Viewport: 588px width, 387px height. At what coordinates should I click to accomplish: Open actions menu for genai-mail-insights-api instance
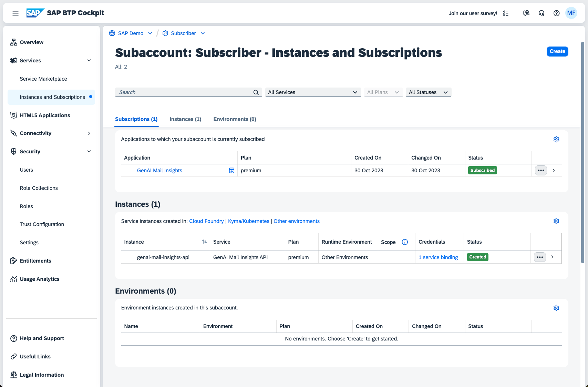(540, 257)
